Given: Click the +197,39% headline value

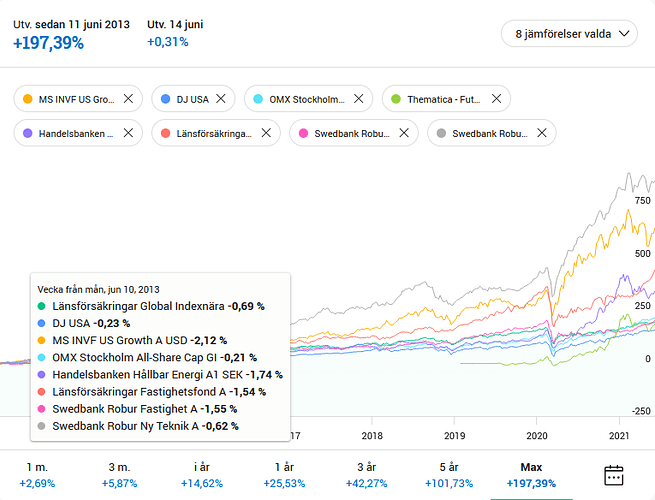Looking at the screenshot, I should [x=48, y=43].
